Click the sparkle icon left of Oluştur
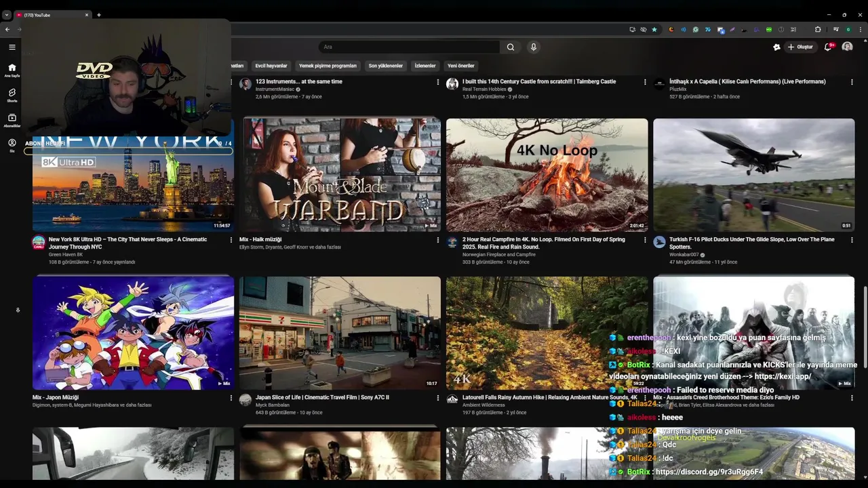The height and width of the screenshot is (488, 868). (776, 47)
